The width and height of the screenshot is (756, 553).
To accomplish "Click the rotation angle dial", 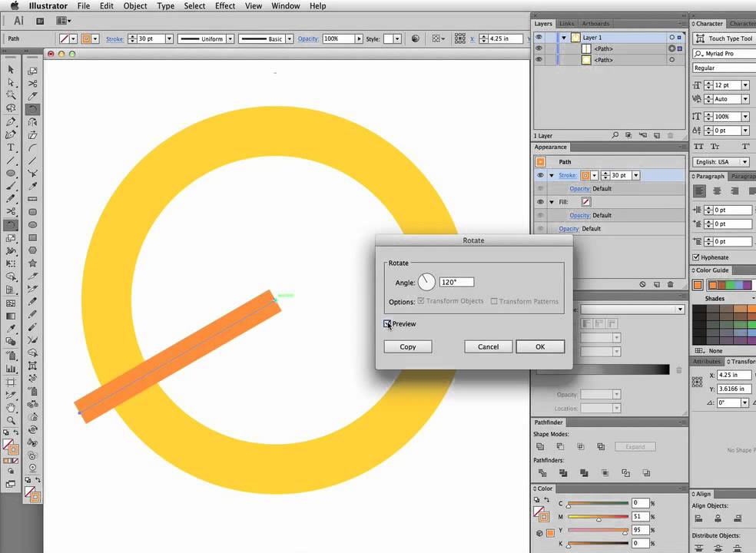I will click(x=426, y=282).
